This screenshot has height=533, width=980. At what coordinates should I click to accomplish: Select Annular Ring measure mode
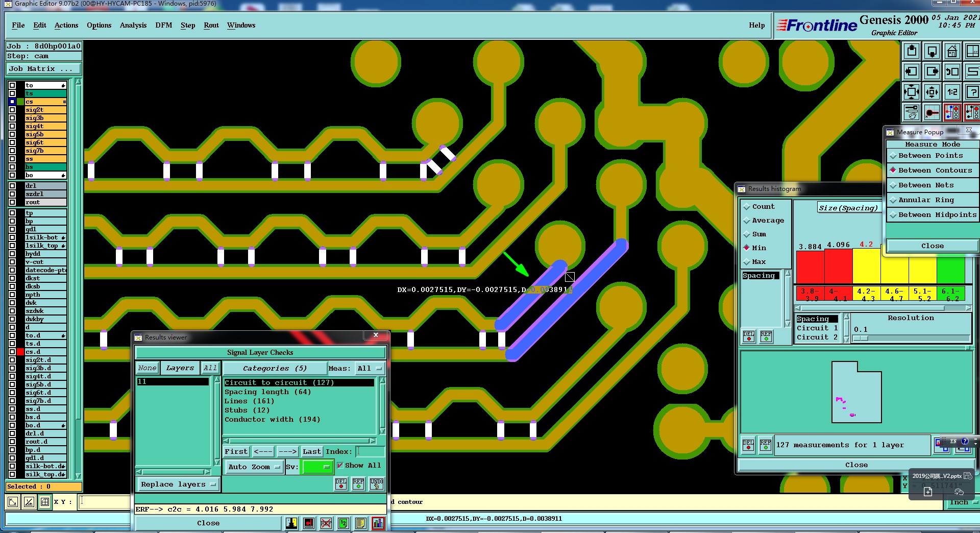pyautogui.click(x=933, y=200)
